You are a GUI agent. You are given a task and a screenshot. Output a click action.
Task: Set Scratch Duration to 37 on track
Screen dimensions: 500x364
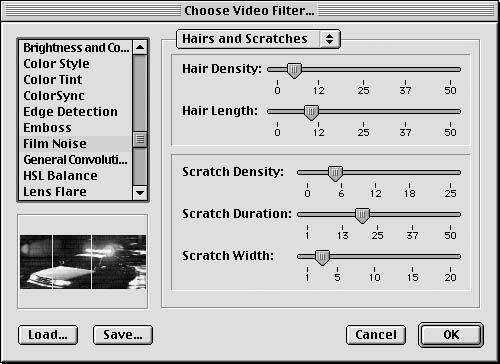412,215
